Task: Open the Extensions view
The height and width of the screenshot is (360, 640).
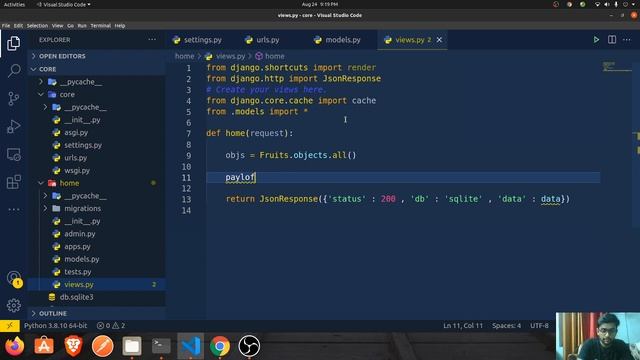Action: (x=13, y=182)
